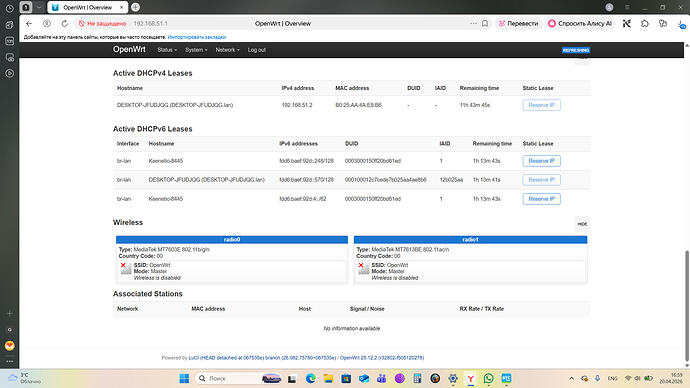Open the three-dots address bar menu
The width and height of the screenshot is (690, 388).
click(x=473, y=23)
